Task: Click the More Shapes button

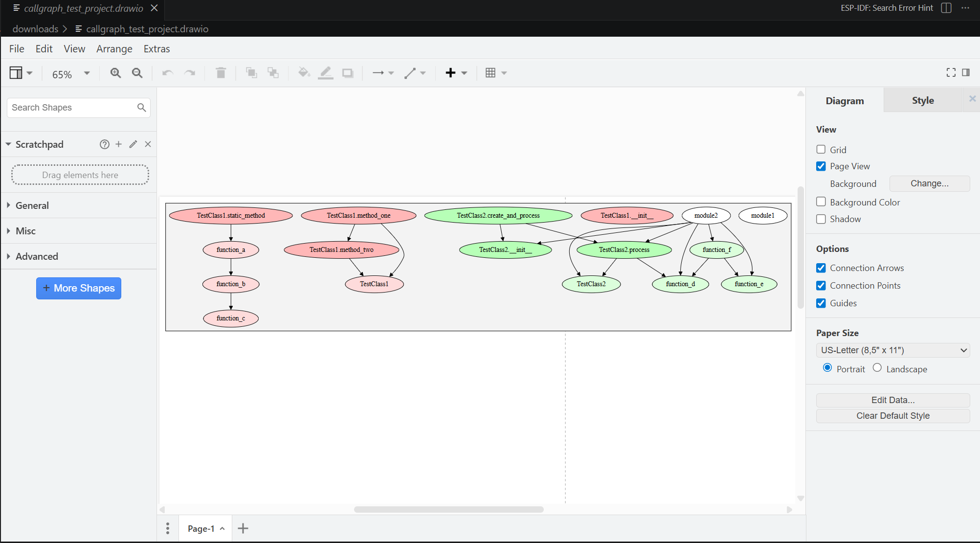Action: coord(79,288)
